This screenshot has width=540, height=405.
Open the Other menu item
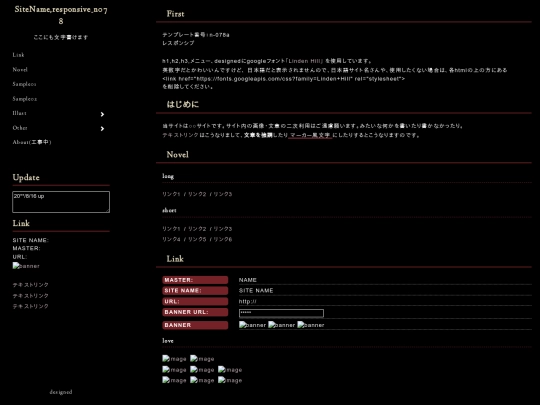(20, 128)
